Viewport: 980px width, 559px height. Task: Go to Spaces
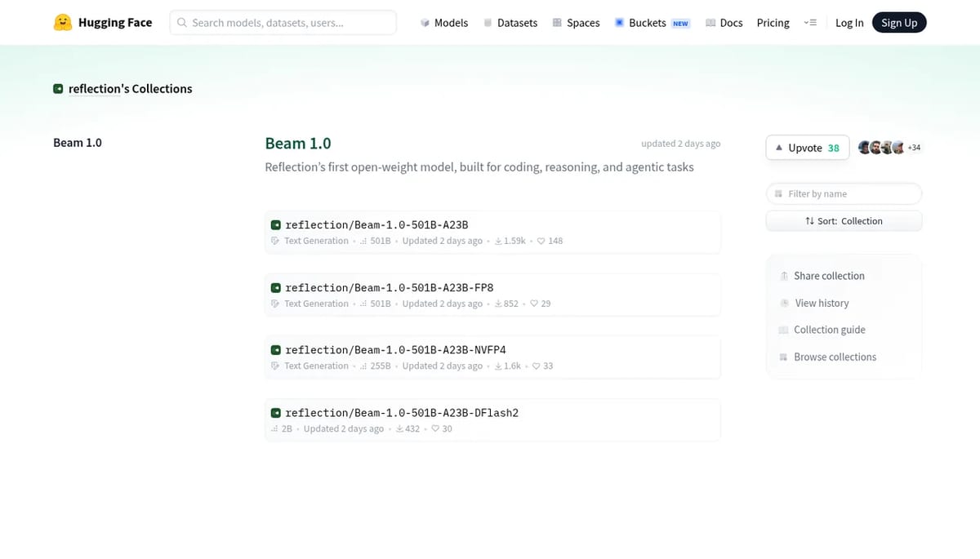point(576,23)
